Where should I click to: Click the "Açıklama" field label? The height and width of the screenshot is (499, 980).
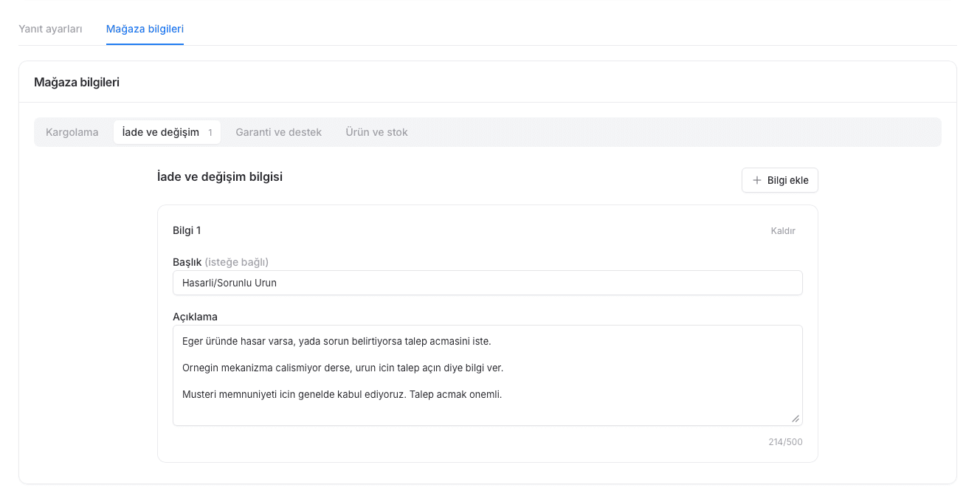[195, 317]
